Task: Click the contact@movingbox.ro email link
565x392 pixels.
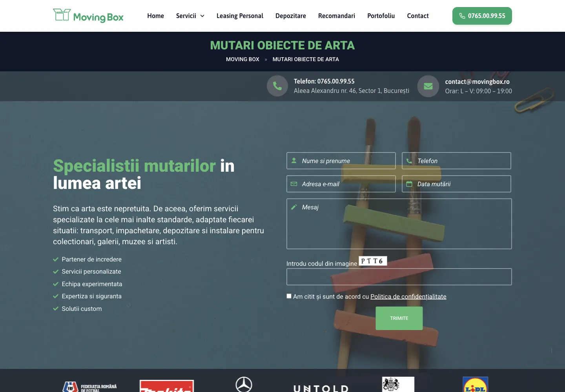Action: [x=477, y=82]
